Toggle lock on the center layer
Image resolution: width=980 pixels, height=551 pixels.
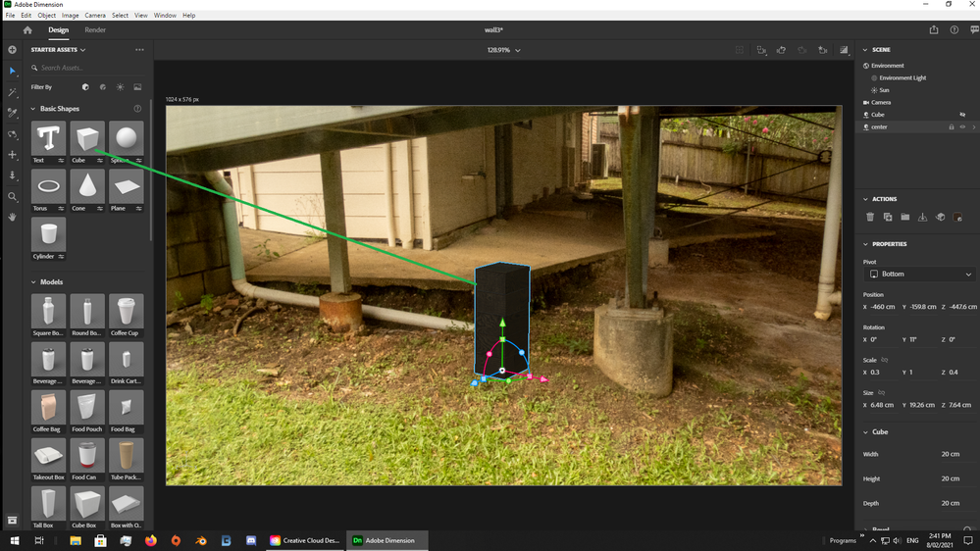click(952, 126)
